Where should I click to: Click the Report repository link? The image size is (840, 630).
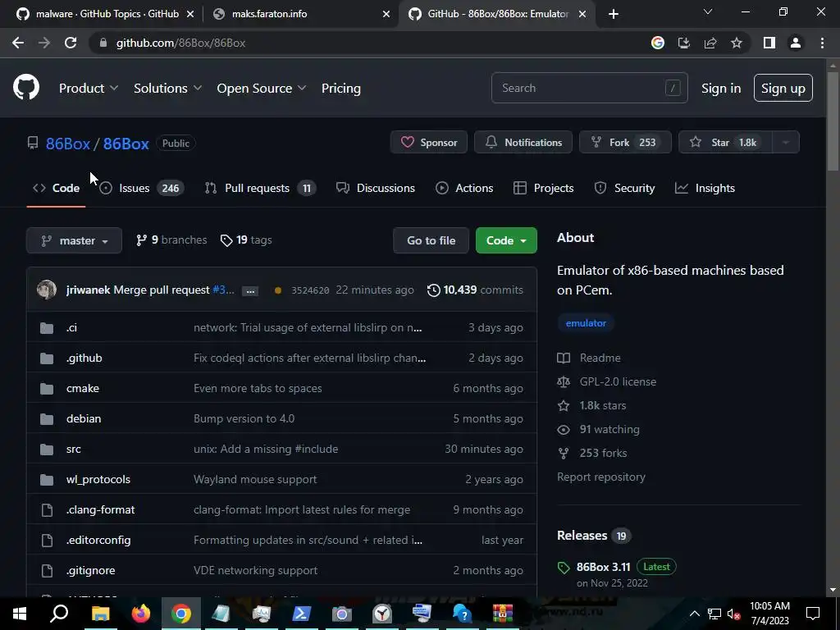click(601, 477)
